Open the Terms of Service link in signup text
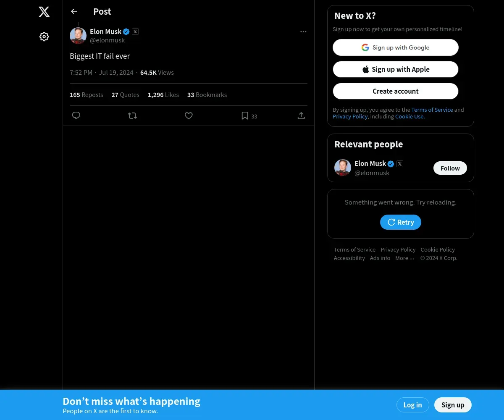The image size is (504, 420). coord(432,110)
